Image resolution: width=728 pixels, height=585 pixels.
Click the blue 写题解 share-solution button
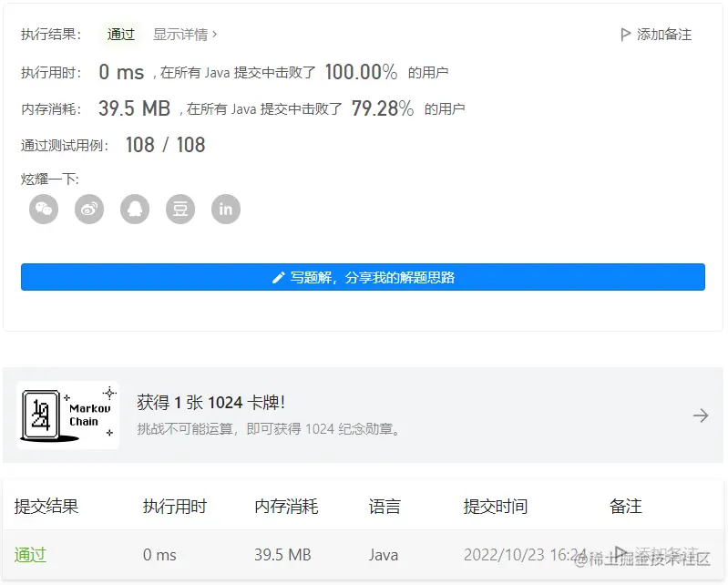tap(363, 277)
